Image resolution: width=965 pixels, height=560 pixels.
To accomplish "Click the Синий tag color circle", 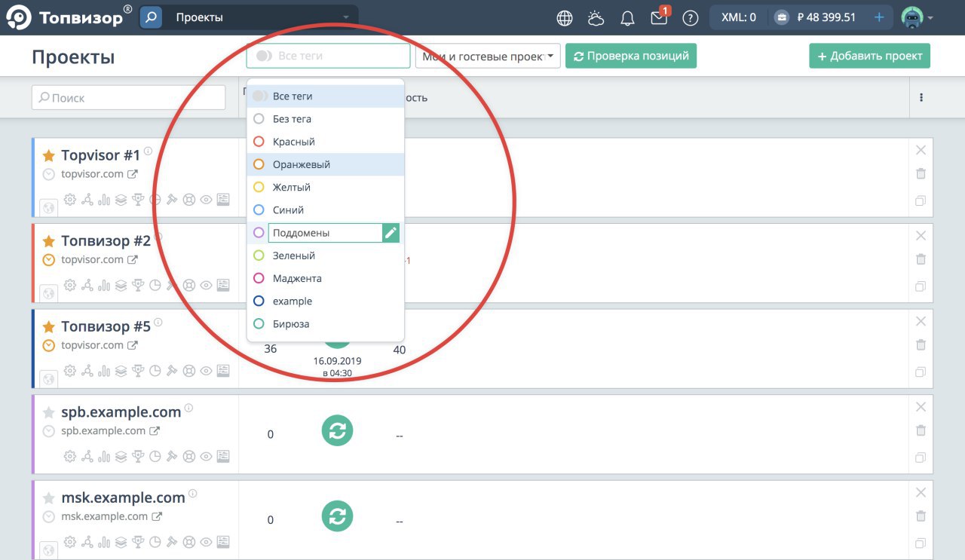I will (259, 210).
